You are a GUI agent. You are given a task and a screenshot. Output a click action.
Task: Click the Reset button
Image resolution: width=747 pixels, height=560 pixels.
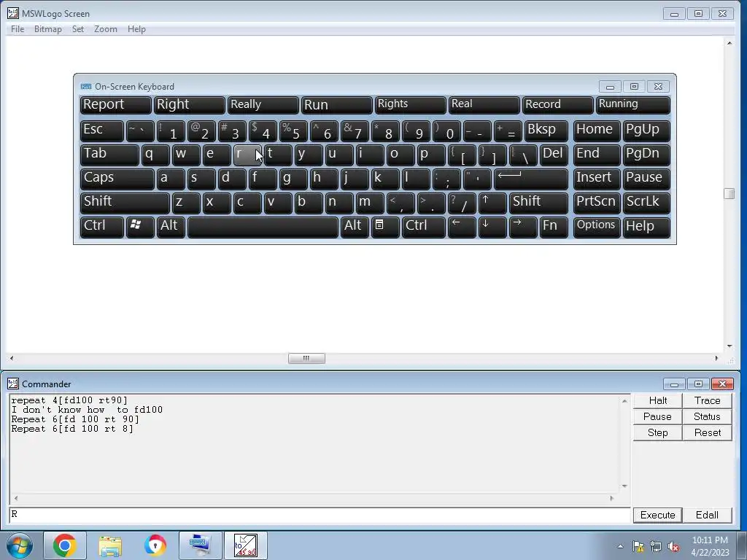point(707,433)
